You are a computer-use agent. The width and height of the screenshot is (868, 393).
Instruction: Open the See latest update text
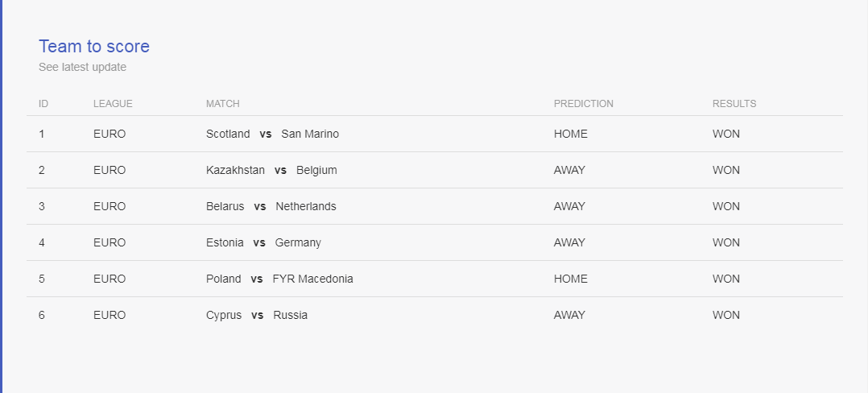pos(82,67)
